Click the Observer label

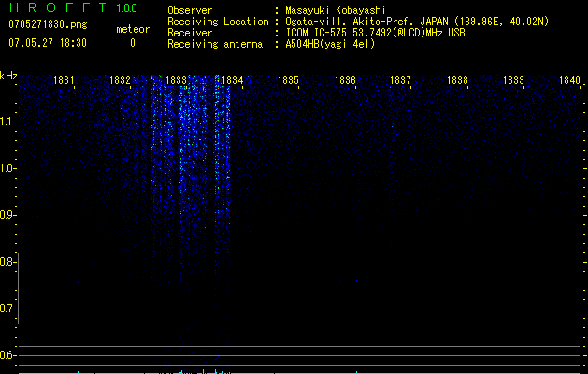tap(190, 10)
